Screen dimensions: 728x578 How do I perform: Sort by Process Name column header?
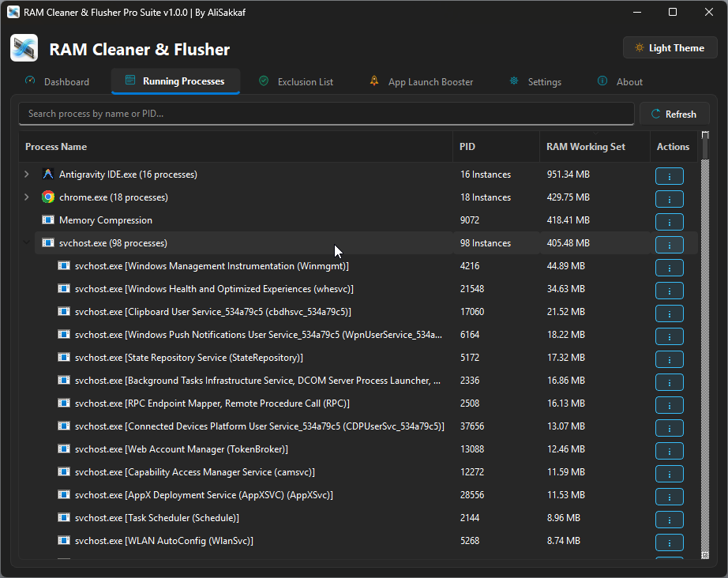click(236, 147)
